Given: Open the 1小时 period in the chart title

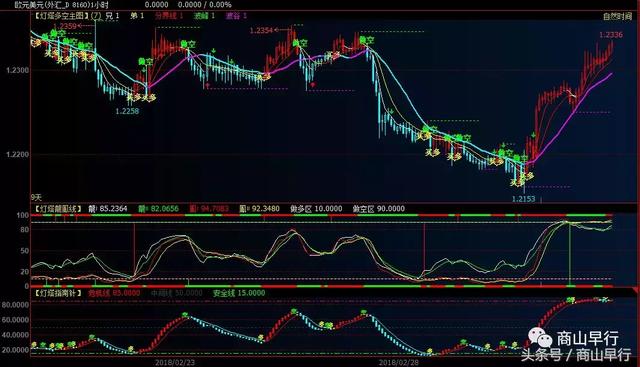Looking at the screenshot, I should pyautogui.click(x=99, y=4).
